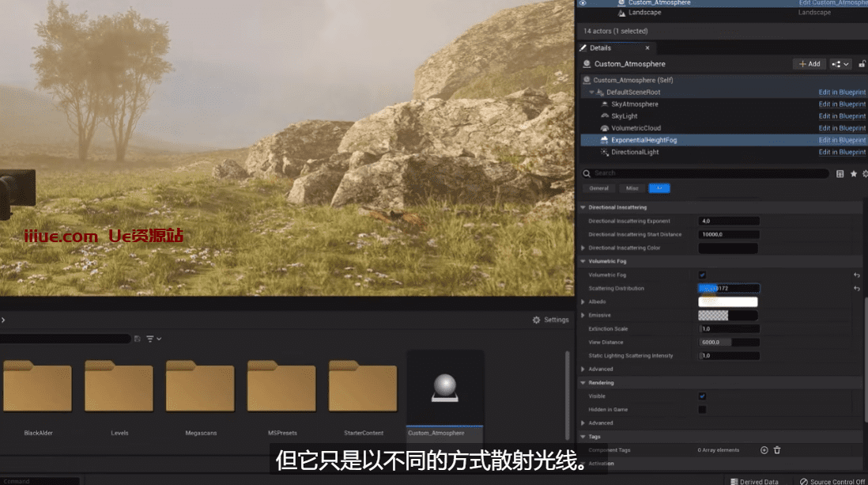Expand the Albedo property row
868x485 pixels.
pos(583,302)
